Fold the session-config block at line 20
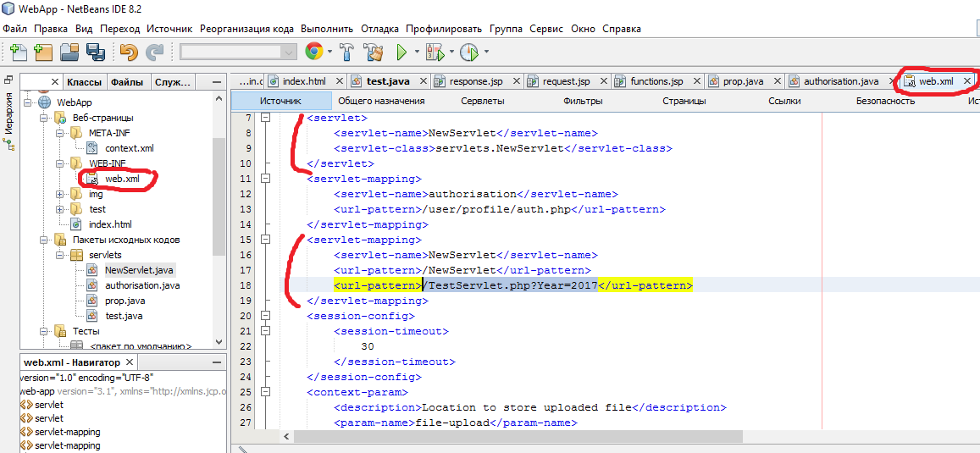Viewport: 980px width, 453px height. [266, 316]
